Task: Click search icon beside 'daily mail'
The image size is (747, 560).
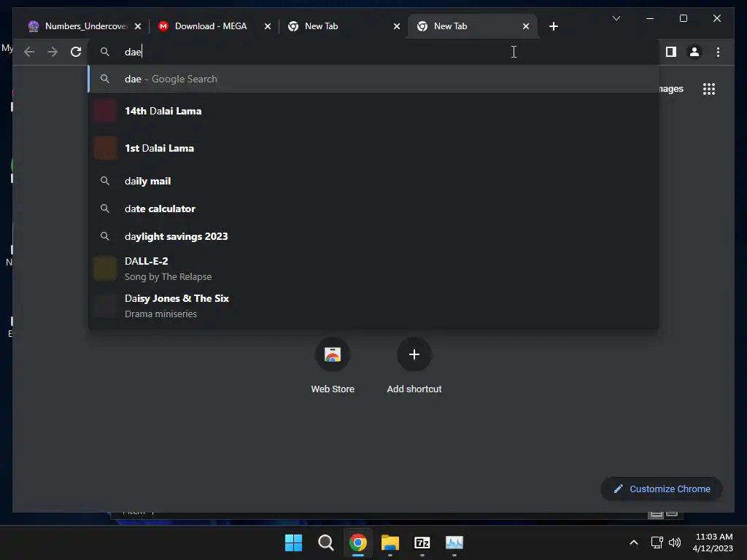Action: [x=105, y=181]
